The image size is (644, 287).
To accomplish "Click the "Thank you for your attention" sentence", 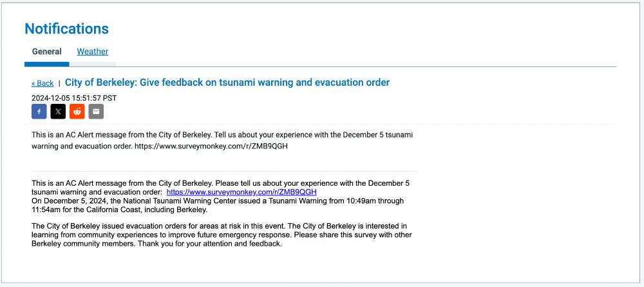I will [210, 243].
